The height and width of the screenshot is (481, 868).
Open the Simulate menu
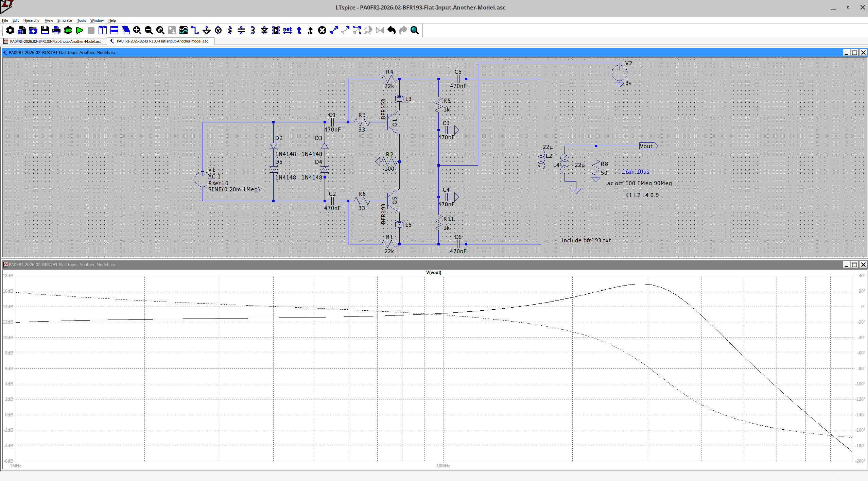pos(64,20)
